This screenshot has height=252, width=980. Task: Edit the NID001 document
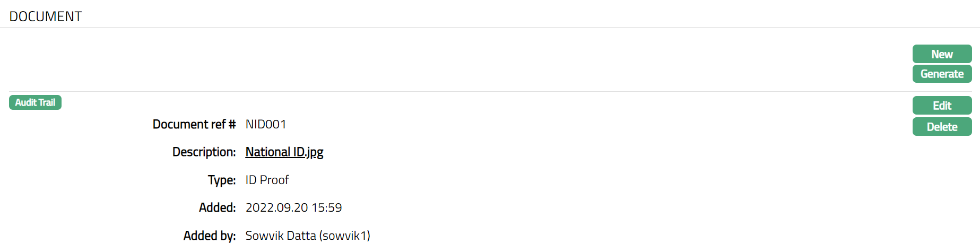[942, 106]
